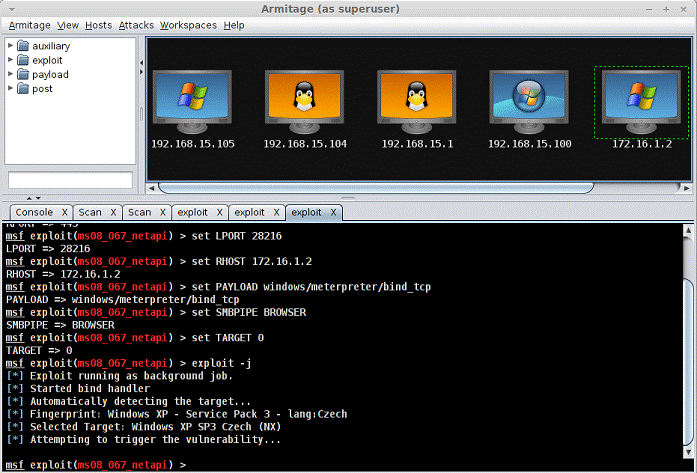Click the 172.16.1.2 host label
The image size is (697, 473).
(x=642, y=144)
